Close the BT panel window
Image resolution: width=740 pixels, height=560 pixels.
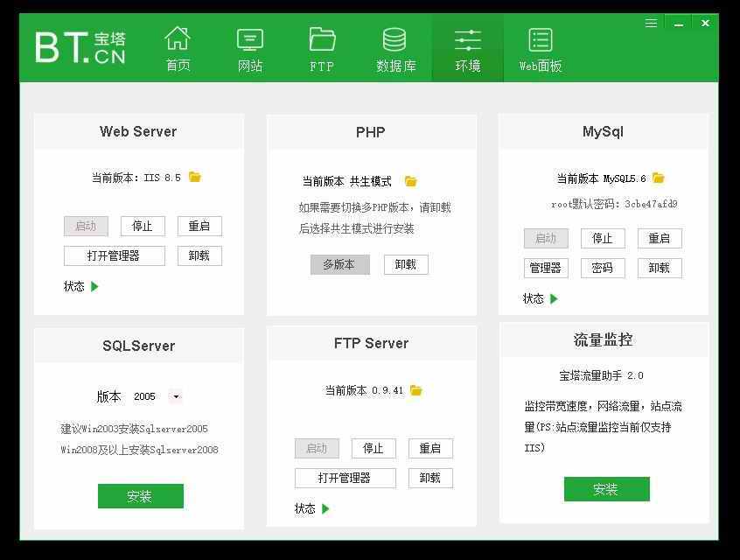(x=705, y=23)
